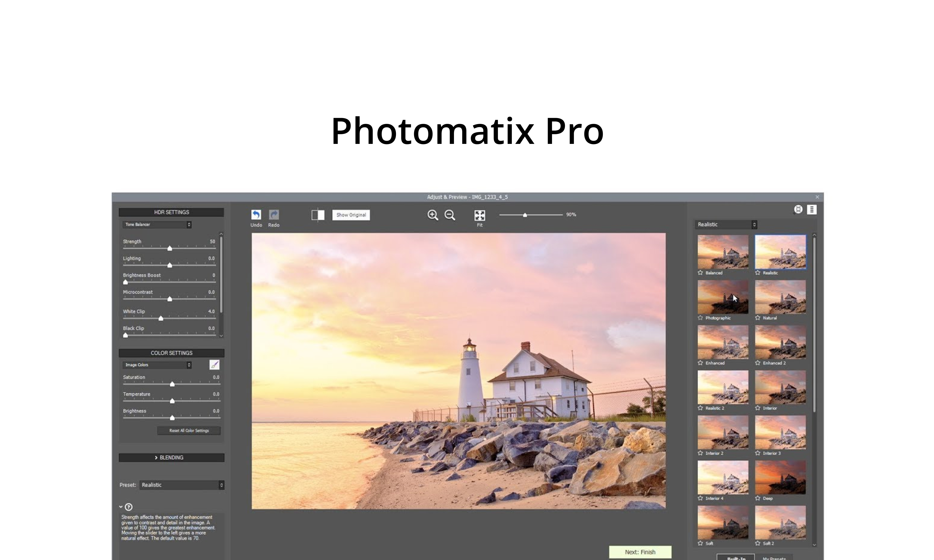934x560 pixels.
Task: Click the Fit to window icon
Action: coord(479,215)
